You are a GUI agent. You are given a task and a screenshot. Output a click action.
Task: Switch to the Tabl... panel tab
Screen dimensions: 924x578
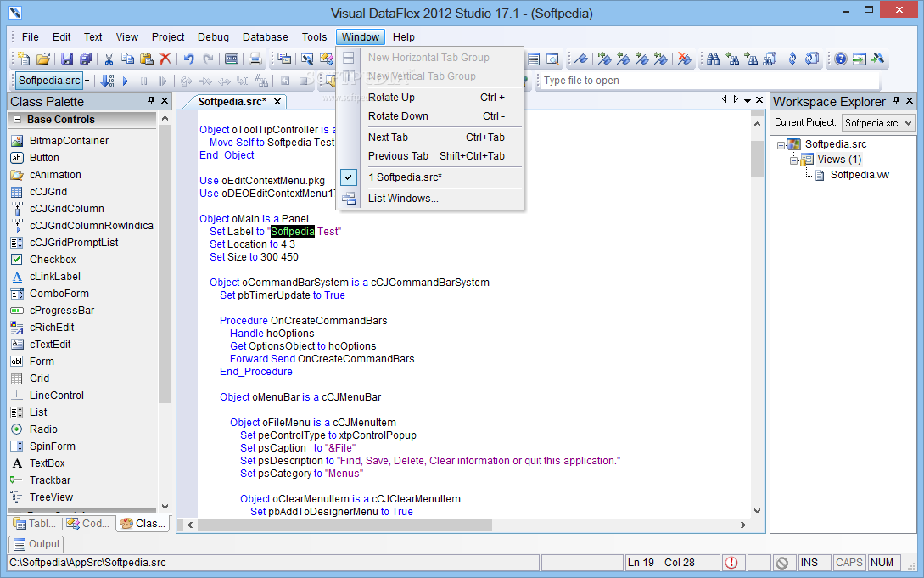coord(35,523)
